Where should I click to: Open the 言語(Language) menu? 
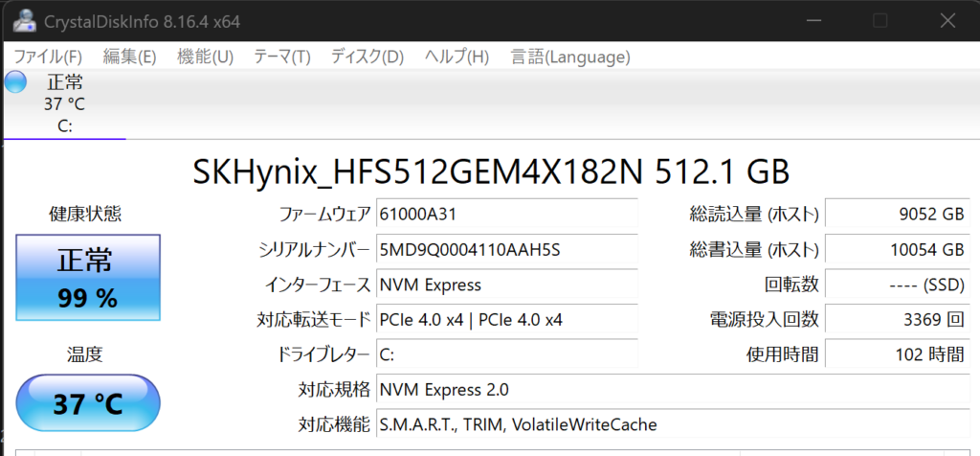[570, 57]
